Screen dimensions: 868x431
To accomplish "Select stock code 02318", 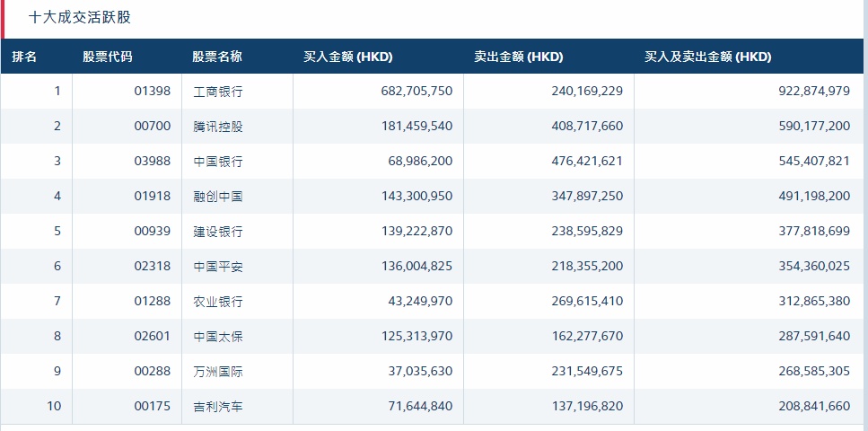I will coord(153,266).
